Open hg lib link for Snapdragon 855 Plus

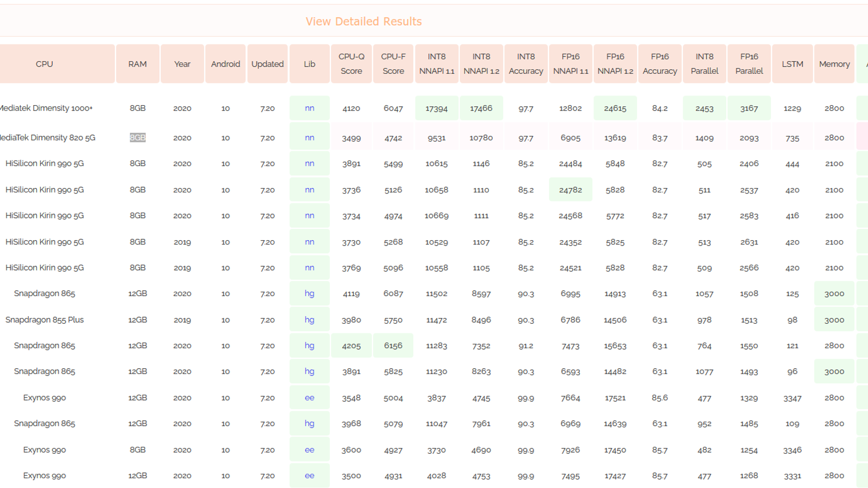(310, 319)
